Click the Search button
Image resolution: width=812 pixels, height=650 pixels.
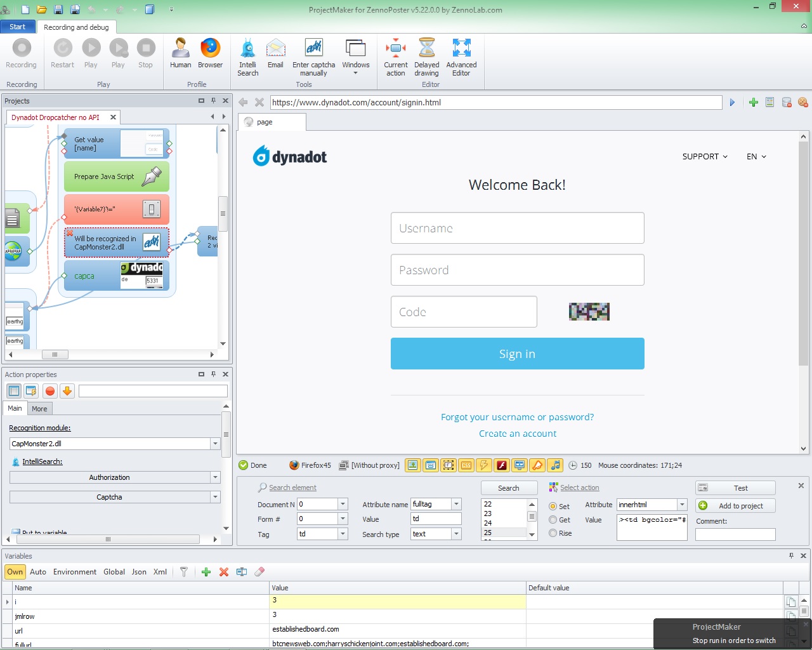tap(508, 488)
